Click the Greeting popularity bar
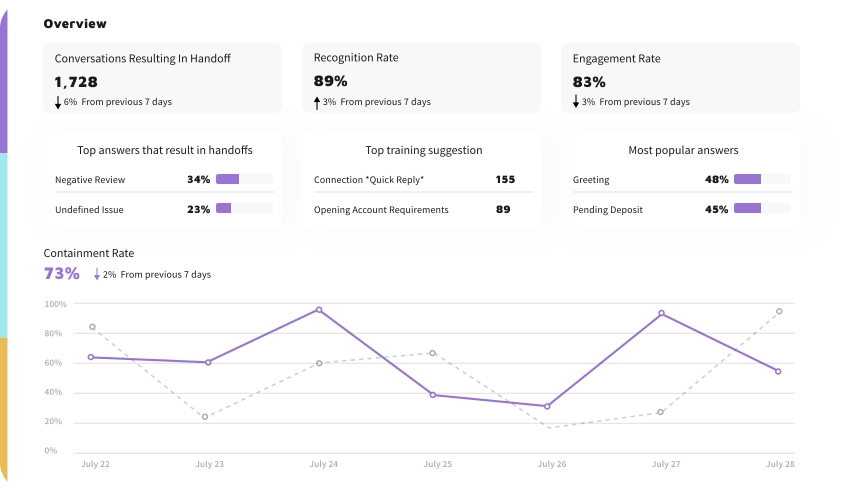 [761, 179]
